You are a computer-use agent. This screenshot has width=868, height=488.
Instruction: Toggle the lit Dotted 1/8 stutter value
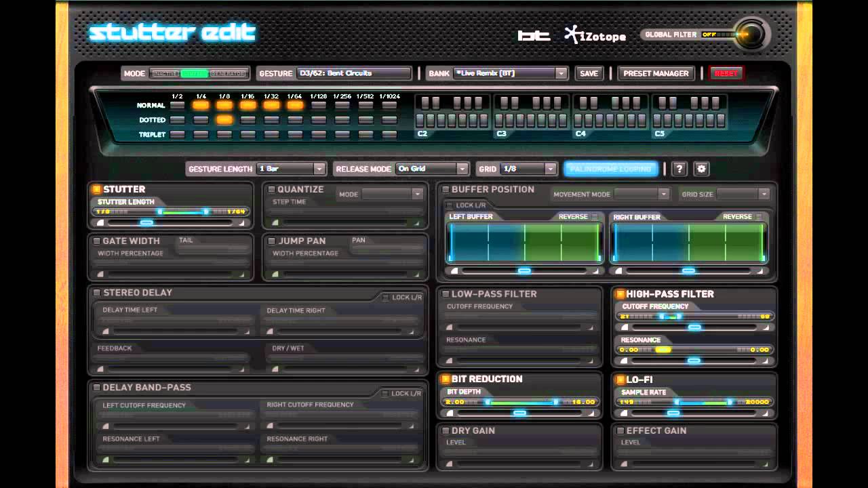pos(224,120)
